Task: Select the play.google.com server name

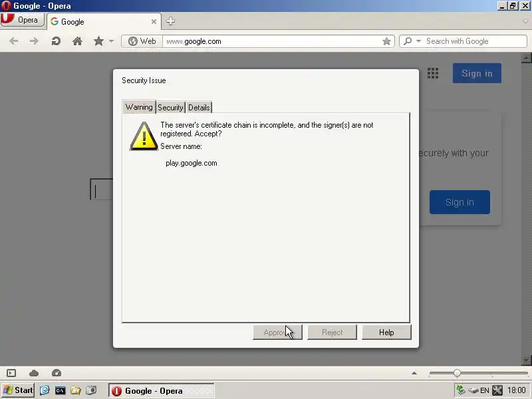Action: (192, 163)
